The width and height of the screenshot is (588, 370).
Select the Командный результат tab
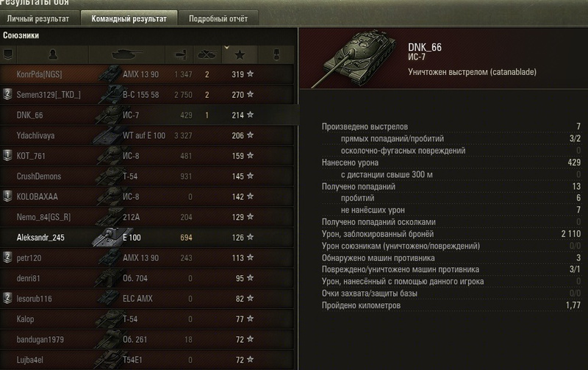point(129,18)
